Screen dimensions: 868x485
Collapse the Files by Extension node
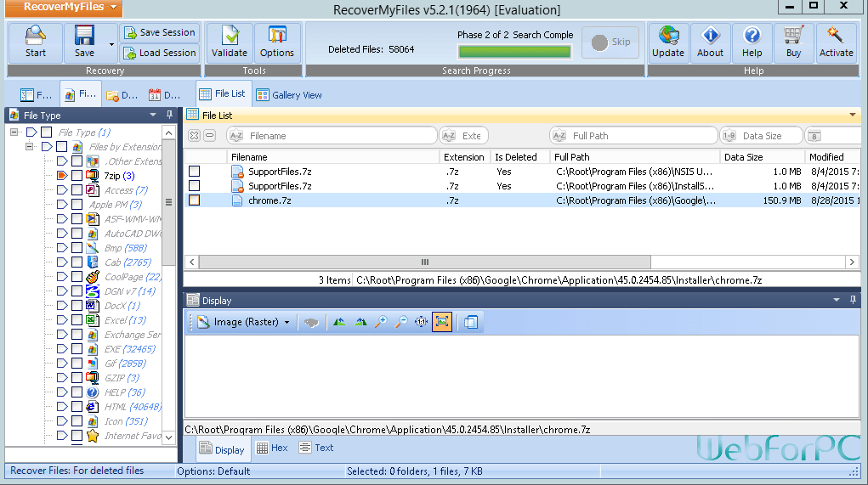pos(30,147)
